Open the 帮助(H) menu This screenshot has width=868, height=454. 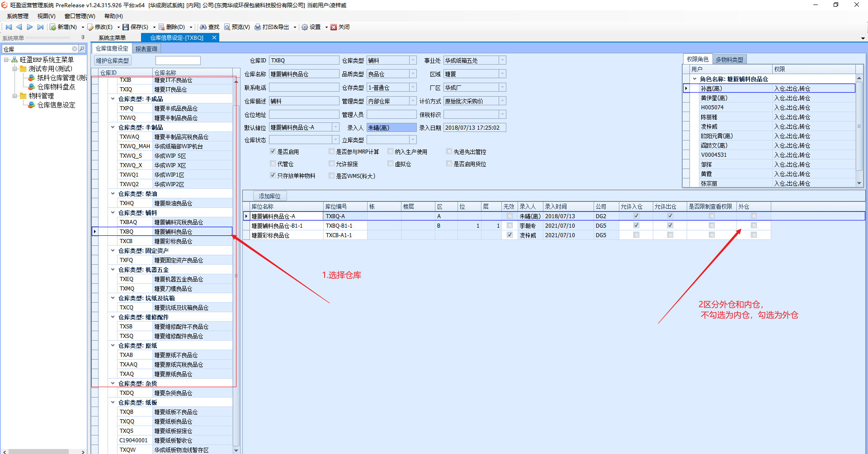pos(113,16)
